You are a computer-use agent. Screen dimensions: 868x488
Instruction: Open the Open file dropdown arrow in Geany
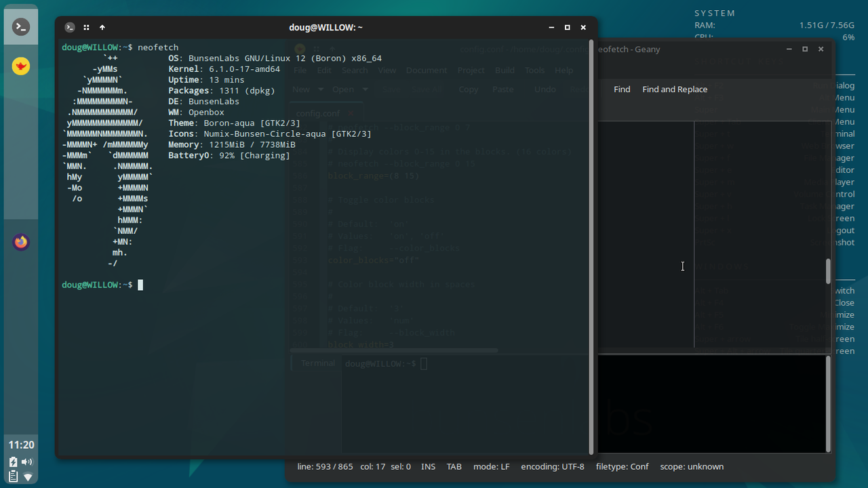(x=363, y=89)
